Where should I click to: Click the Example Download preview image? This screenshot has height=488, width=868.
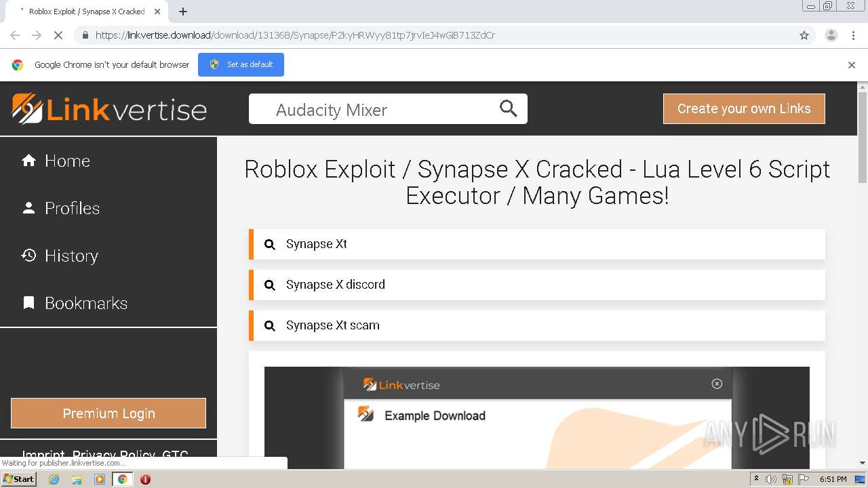point(537,418)
